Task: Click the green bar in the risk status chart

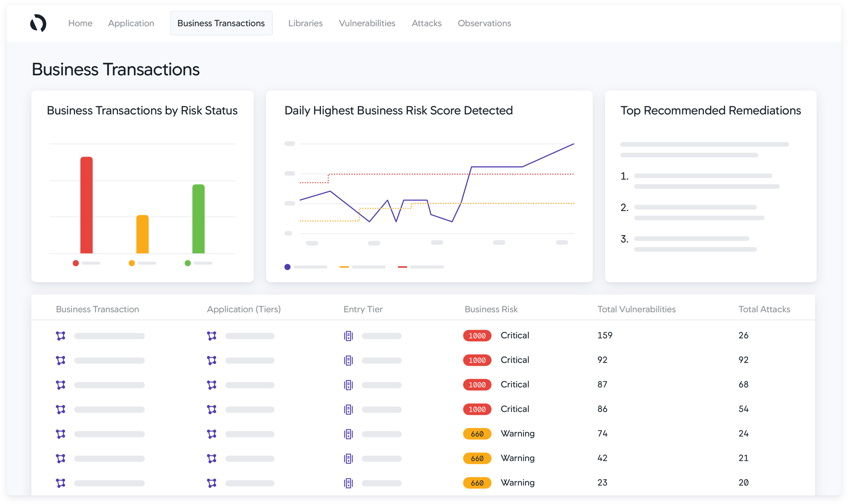Action: tap(198, 219)
